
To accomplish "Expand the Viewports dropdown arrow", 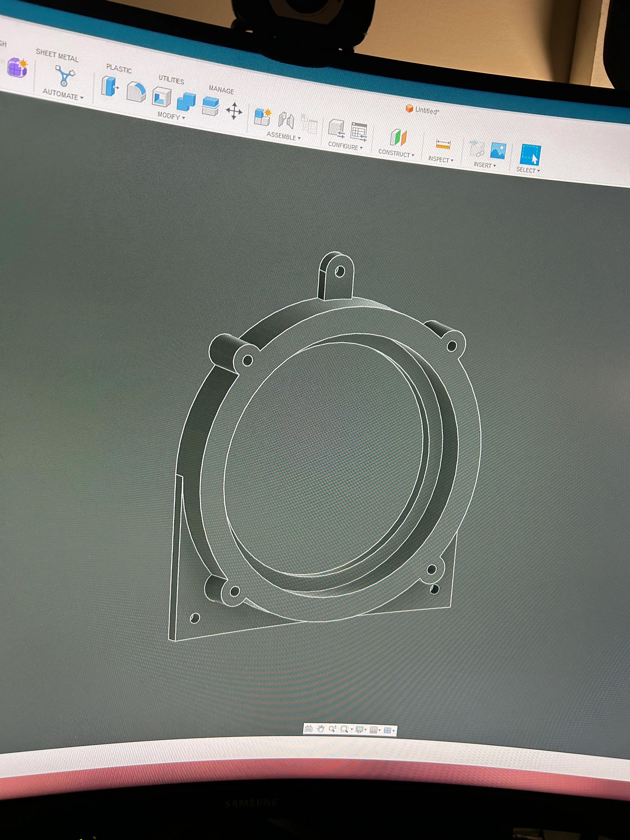I will [x=393, y=731].
